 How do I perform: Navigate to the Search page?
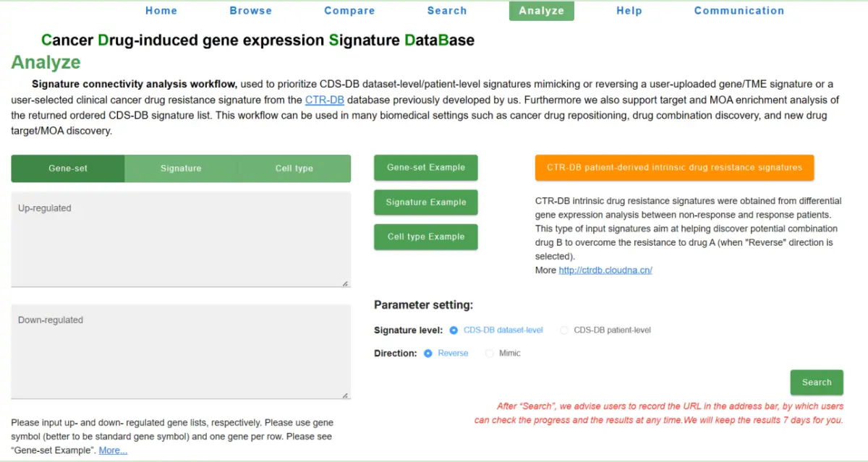(447, 11)
